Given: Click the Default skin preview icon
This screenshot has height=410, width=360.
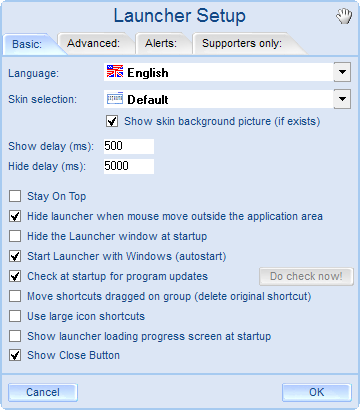Looking at the screenshot, I should 115,99.
